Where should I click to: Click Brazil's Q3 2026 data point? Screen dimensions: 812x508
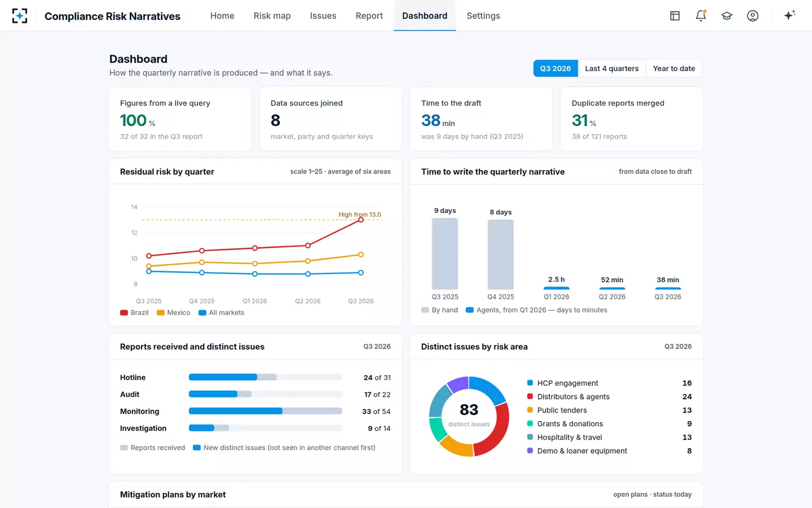(361, 220)
